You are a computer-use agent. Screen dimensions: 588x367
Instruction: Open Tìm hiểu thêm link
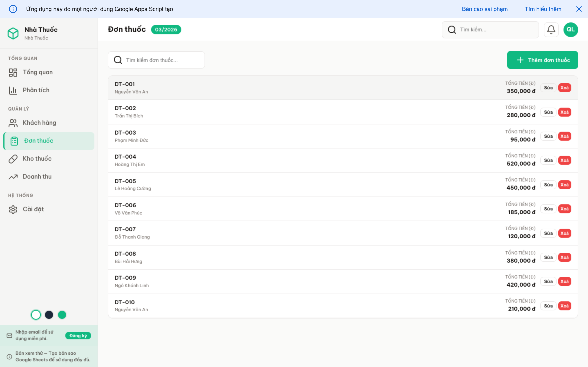click(543, 9)
